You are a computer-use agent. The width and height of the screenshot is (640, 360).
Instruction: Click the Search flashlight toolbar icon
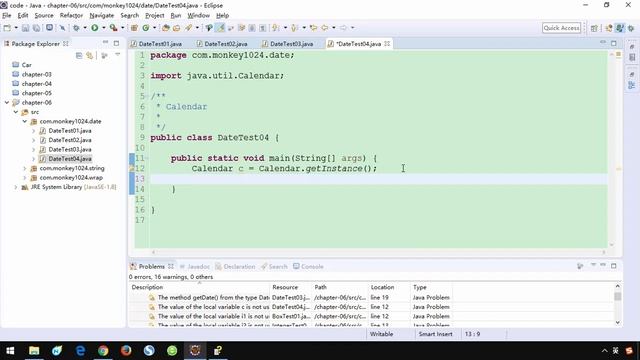pyautogui.click(x=188, y=28)
